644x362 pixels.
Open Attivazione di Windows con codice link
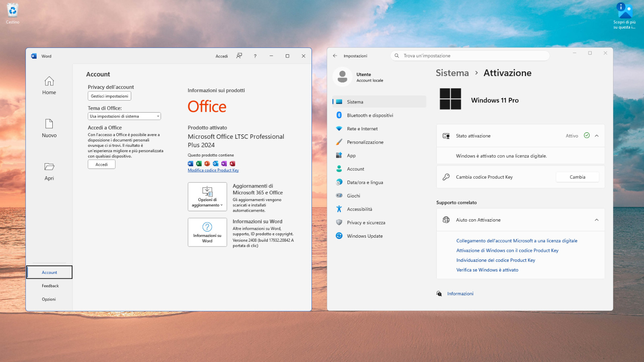(507, 251)
